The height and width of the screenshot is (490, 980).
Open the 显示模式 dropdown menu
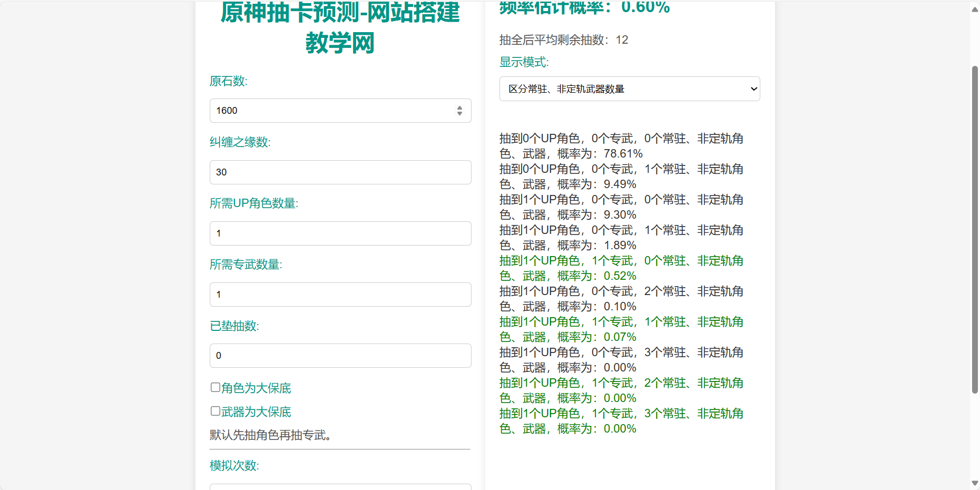tap(630, 89)
